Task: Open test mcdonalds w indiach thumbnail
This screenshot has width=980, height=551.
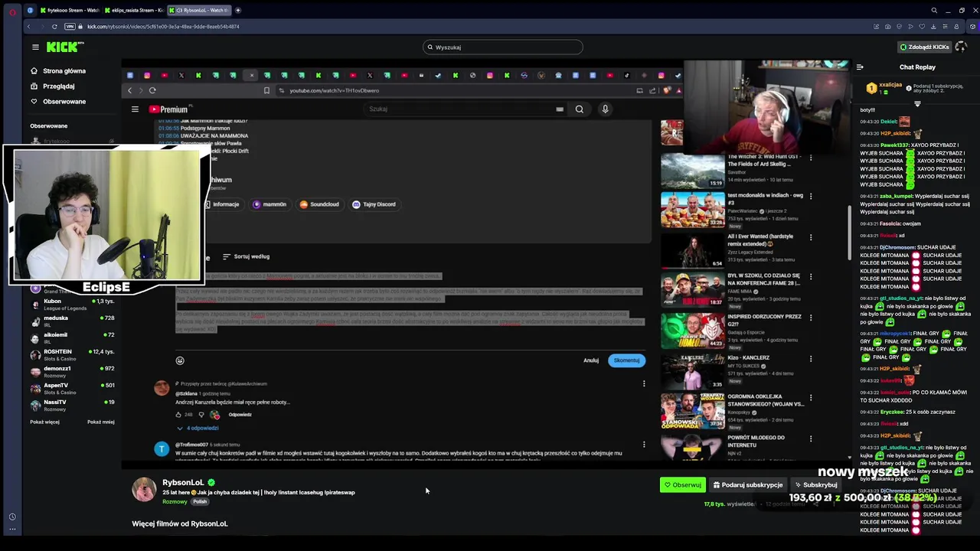Action: [x=692, y=210]
